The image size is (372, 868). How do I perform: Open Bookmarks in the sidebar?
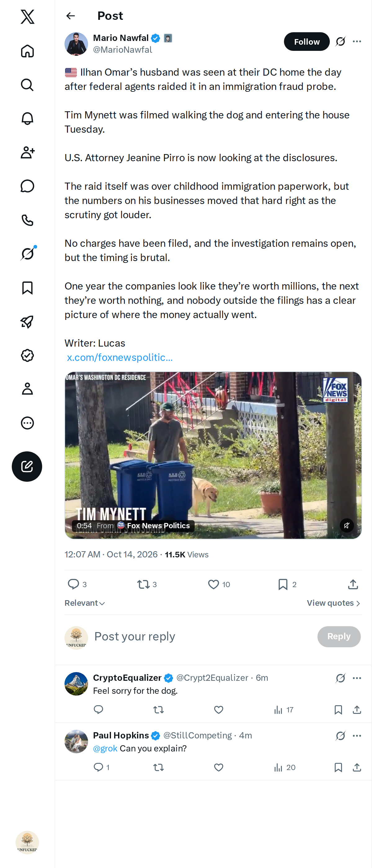click(27, 288)
